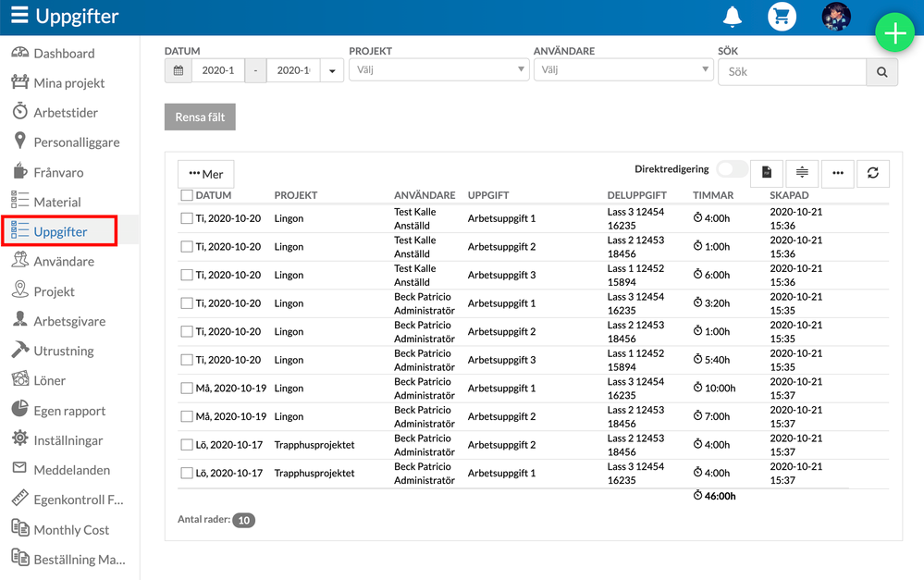The width and height of the screenshot is (924, 580).
Task: Click the Inställningar gear icon
Action: pos(19,438)
